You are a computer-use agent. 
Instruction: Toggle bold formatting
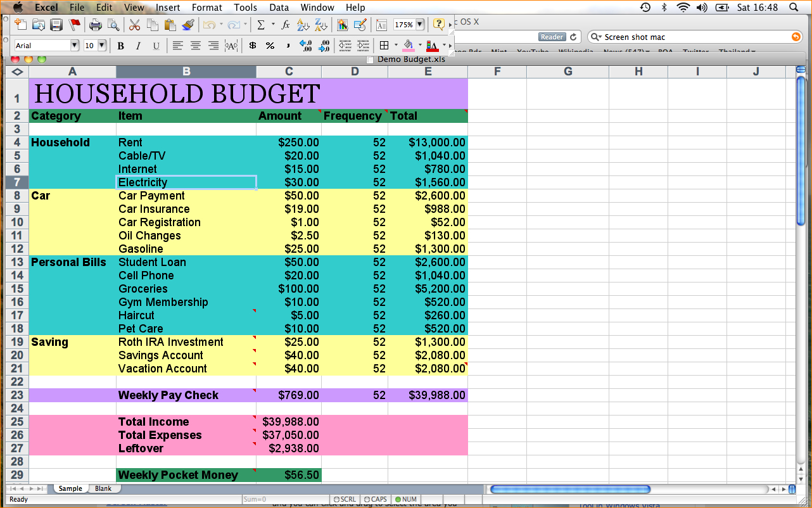tap(120, 45)
